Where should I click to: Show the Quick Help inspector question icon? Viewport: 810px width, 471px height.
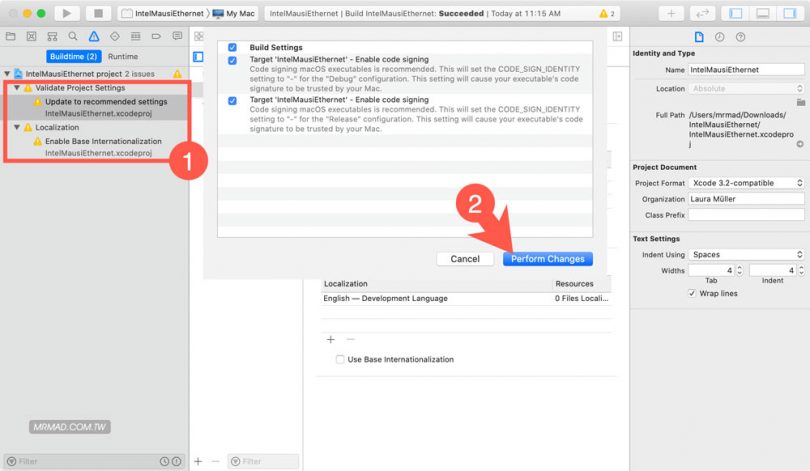click(740, 37)
